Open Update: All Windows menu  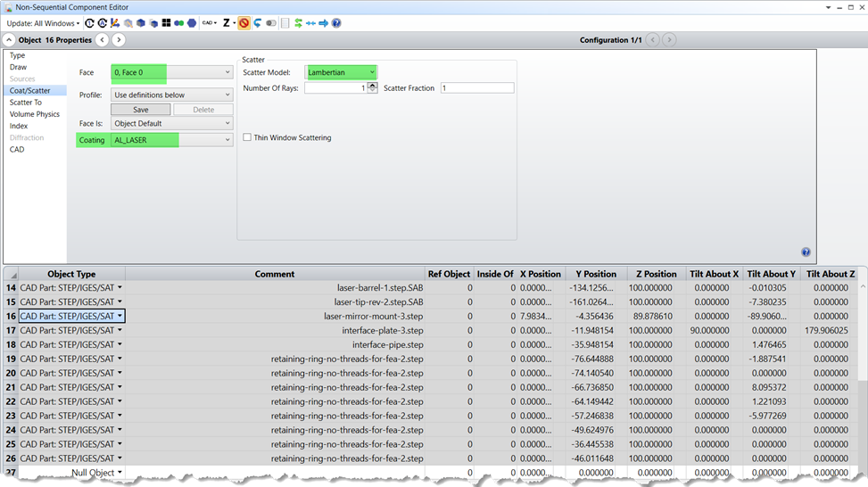(43, 22)
